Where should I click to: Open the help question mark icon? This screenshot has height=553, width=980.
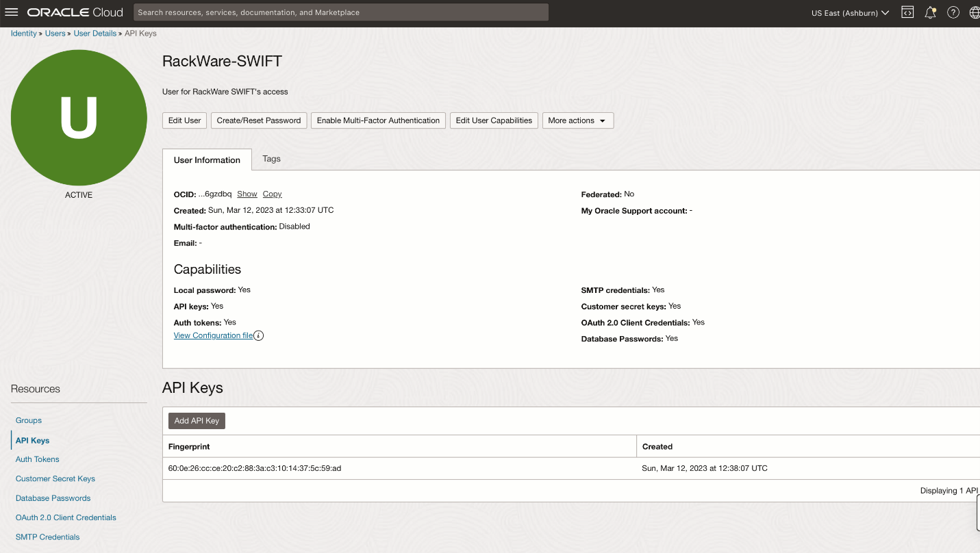[953, 12]
